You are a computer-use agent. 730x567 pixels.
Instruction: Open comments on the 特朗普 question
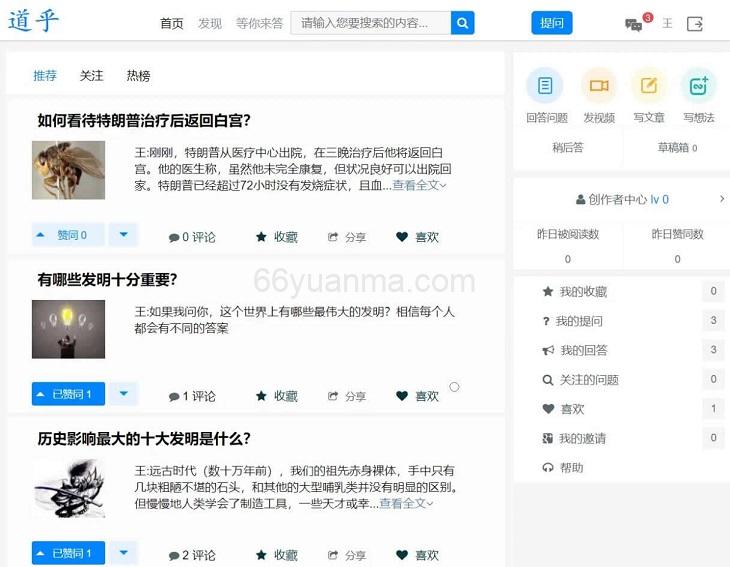pos(192,237)
